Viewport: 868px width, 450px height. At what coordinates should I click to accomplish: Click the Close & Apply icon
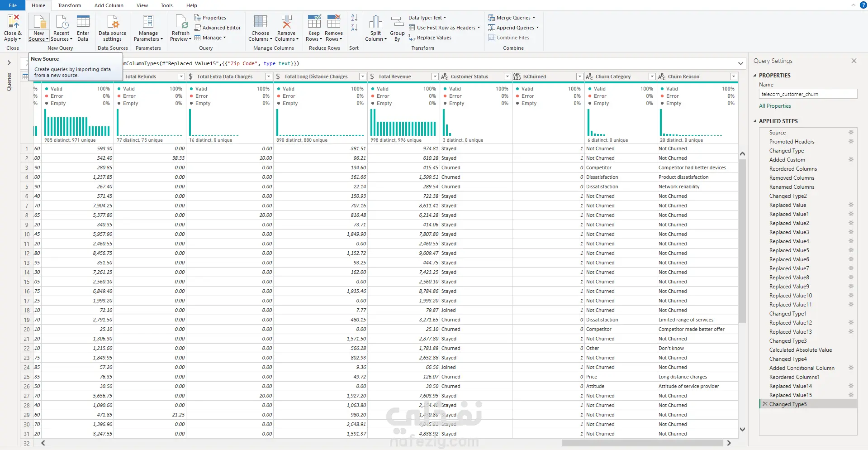pos(13,21)
